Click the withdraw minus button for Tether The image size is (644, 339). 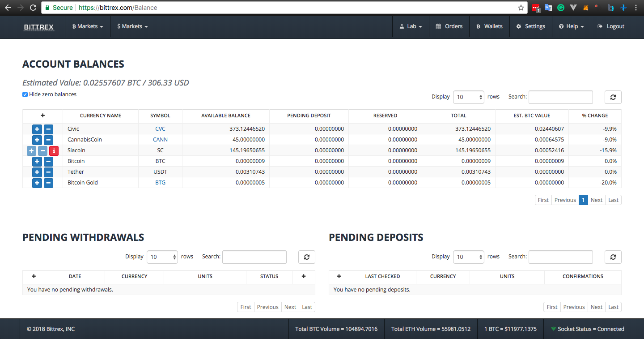point(48,172)
